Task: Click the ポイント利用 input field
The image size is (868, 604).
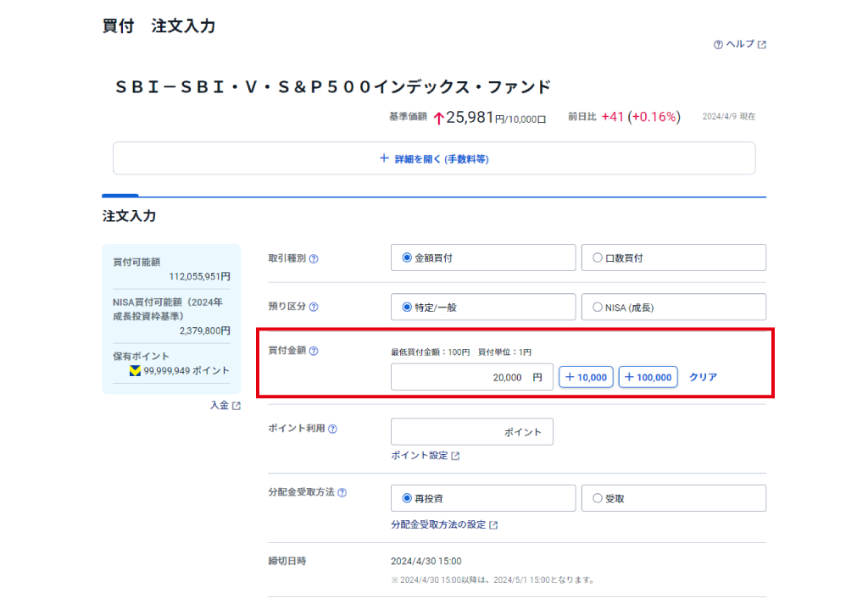Action: coord(471,431)
